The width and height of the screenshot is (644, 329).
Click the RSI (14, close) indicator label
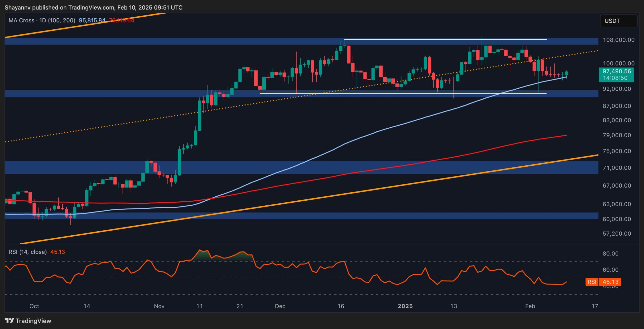pos(28,252)
